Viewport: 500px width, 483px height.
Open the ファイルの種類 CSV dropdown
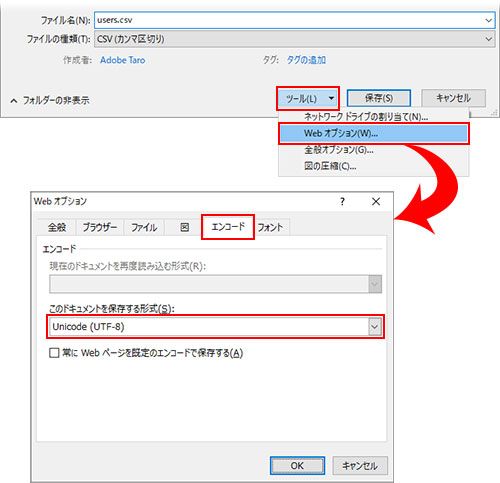(295, 39)
